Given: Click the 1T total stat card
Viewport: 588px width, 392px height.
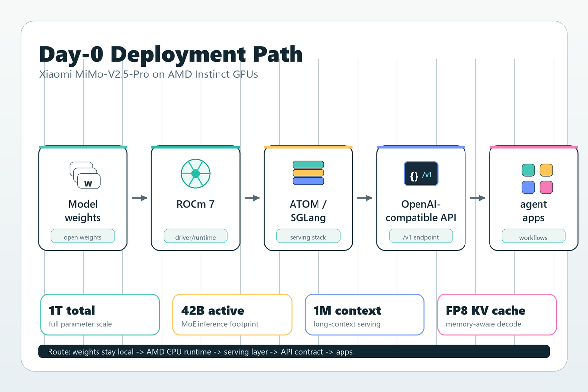Looking at the screenshot, I should point(100,315).
